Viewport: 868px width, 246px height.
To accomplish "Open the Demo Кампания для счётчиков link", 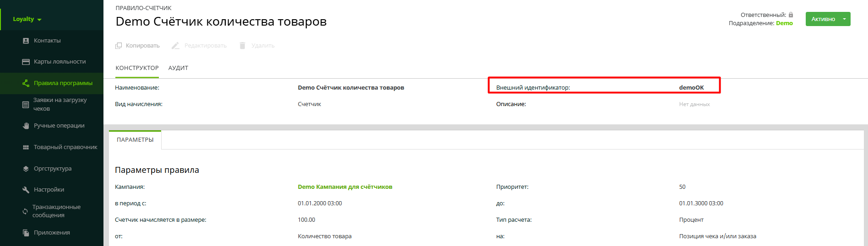I will (x=345, y=187).
